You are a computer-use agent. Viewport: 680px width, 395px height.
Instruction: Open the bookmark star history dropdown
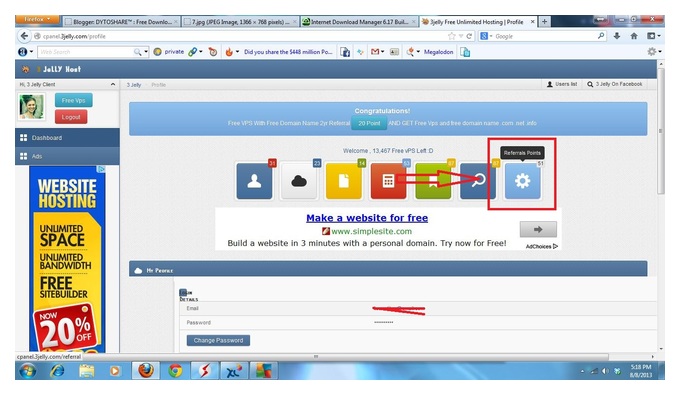pyautogui.click(x=461, y=36)
